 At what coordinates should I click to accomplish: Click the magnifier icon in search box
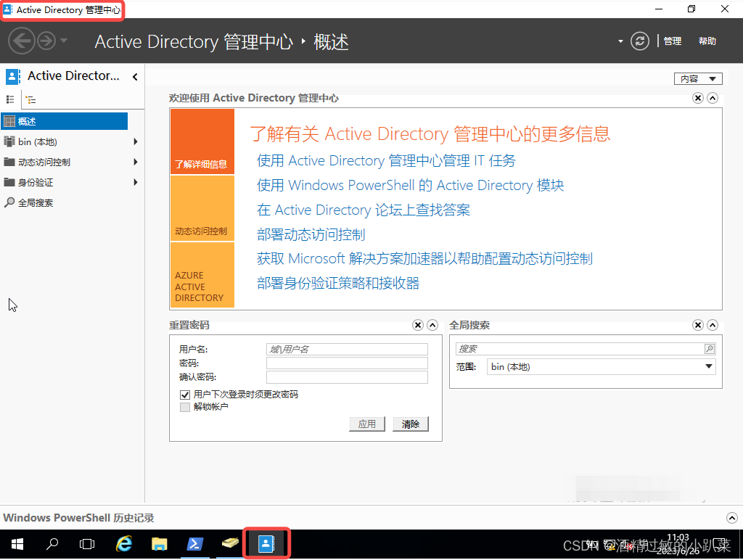[710, 349]
